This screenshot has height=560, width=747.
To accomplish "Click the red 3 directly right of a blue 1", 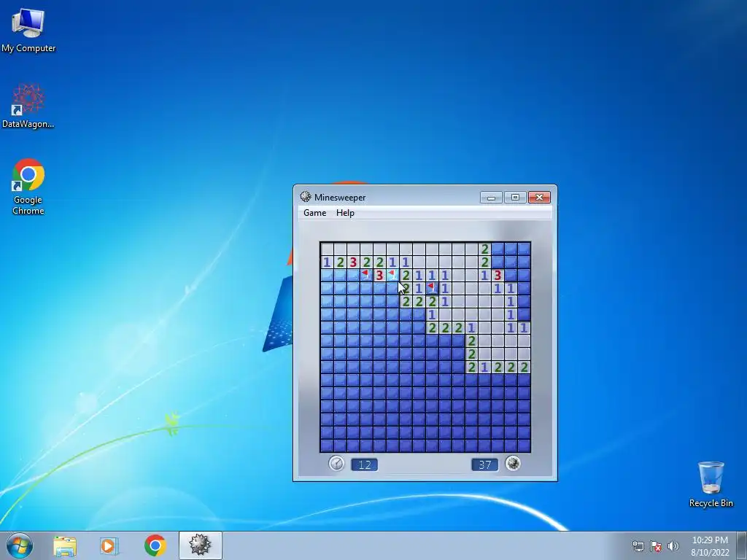I will pos(498,275).
